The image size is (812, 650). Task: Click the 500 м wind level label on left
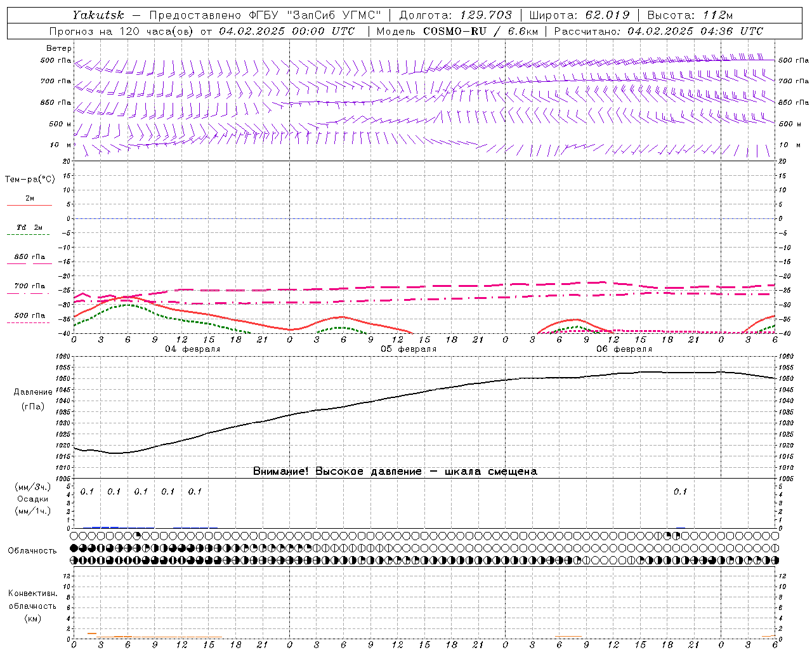pos(60,124)
